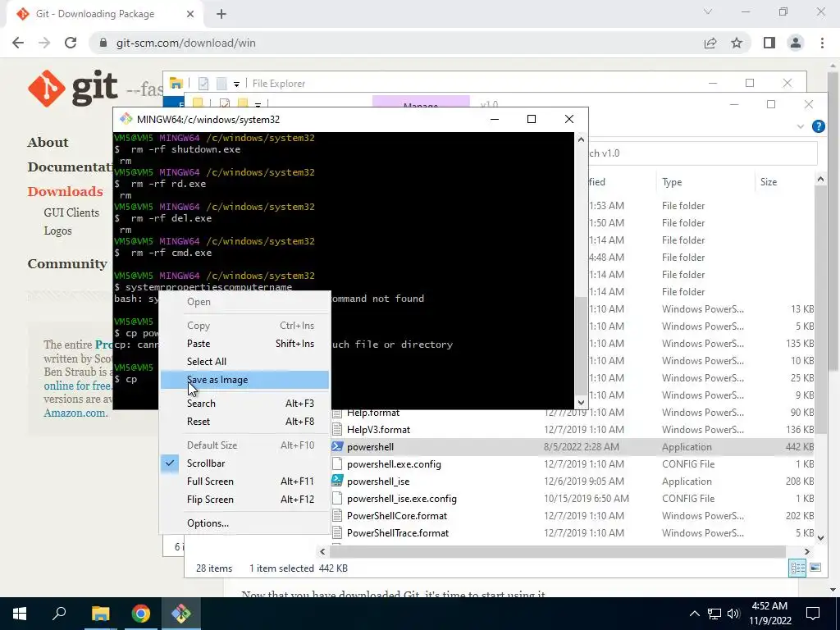The image size is (840, 630).
Task: Open network status tray icon
Action: point(714,614)
